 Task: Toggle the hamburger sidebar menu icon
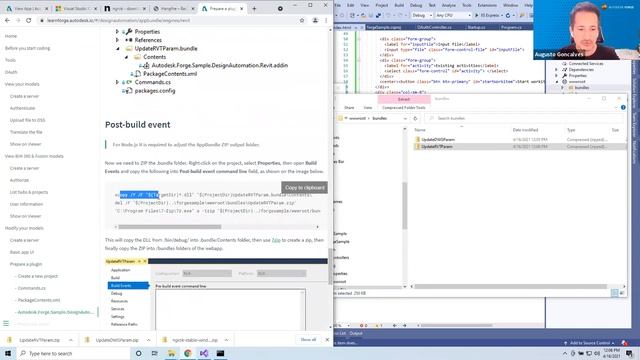(6, 323)
